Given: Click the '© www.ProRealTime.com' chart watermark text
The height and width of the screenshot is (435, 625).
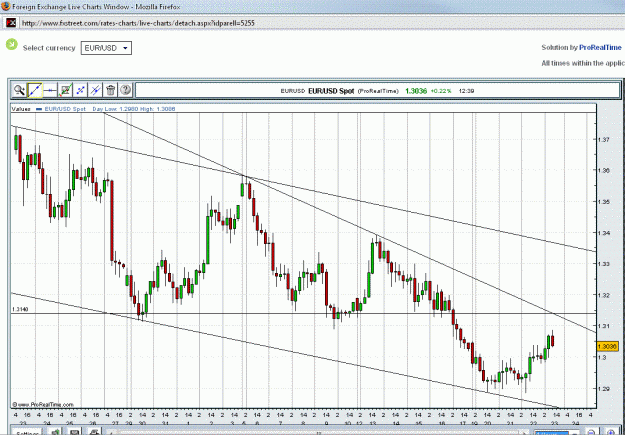Looking at the screenshot, I should [43, 404].
